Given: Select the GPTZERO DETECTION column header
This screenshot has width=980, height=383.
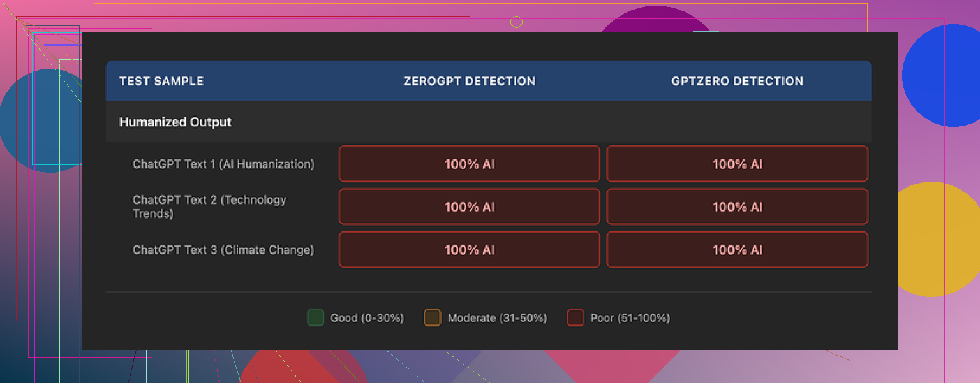Looking at the screenshot, I should (737, 81).
